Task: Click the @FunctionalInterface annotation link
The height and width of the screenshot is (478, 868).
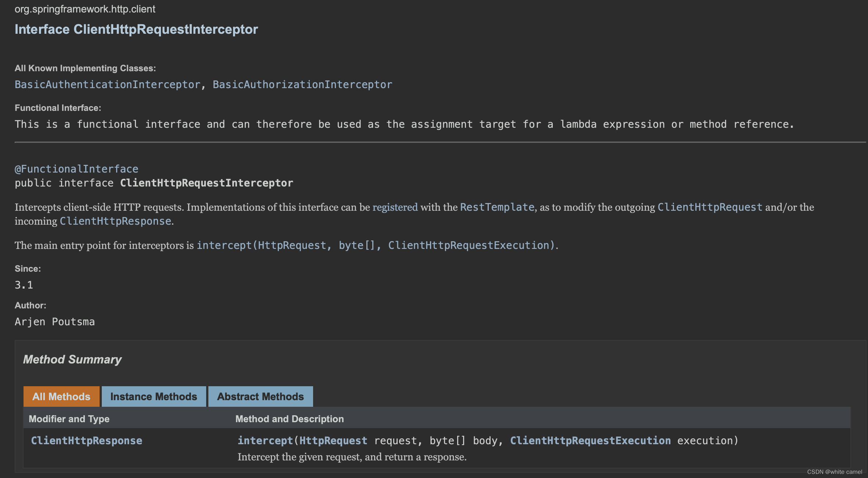Action: point(76,169)
